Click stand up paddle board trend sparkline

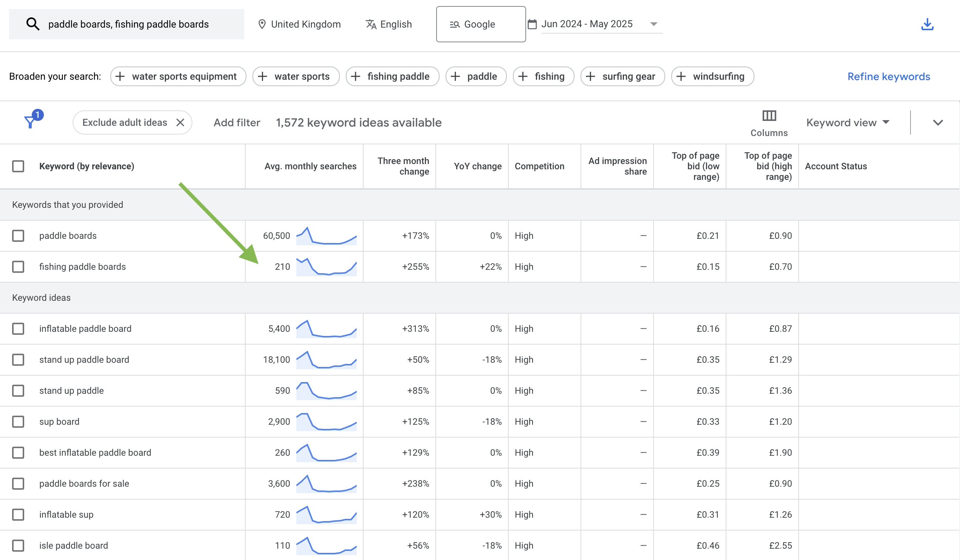327,360
